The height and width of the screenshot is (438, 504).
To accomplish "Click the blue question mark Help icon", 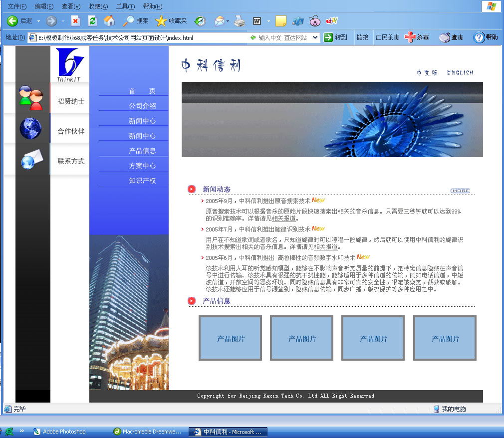I will coord(479,37).
